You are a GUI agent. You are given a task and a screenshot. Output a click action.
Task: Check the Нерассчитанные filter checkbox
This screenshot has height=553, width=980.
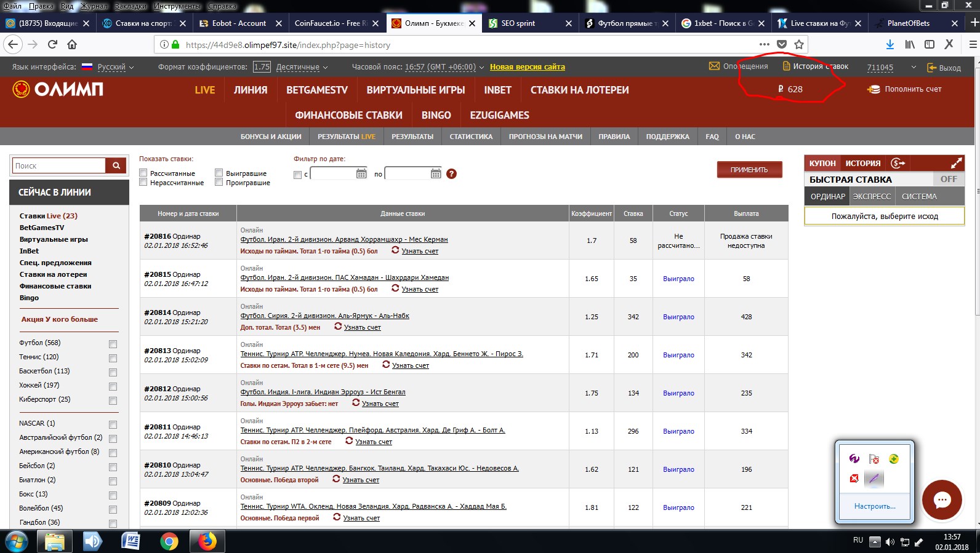click(x=143, y=182)
